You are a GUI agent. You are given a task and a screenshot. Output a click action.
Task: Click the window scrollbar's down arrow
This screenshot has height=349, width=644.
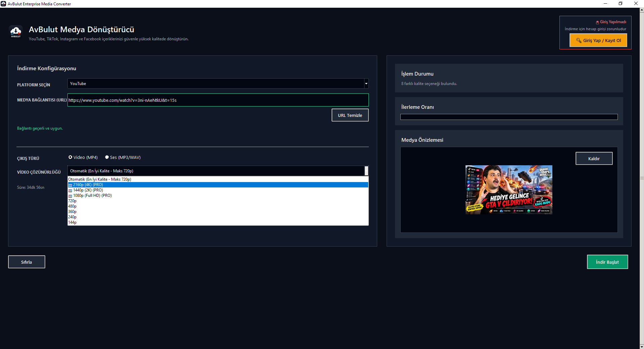[x=642, y=346]
